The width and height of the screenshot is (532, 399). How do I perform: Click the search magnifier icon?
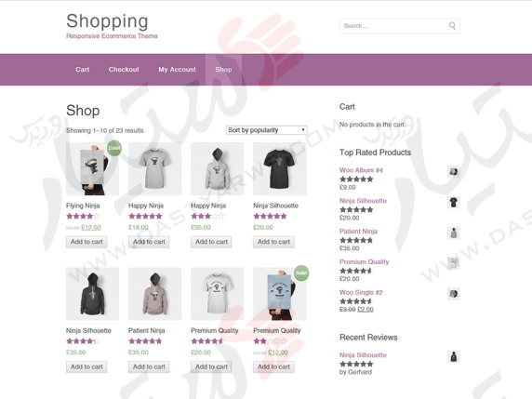pos(452,25)
